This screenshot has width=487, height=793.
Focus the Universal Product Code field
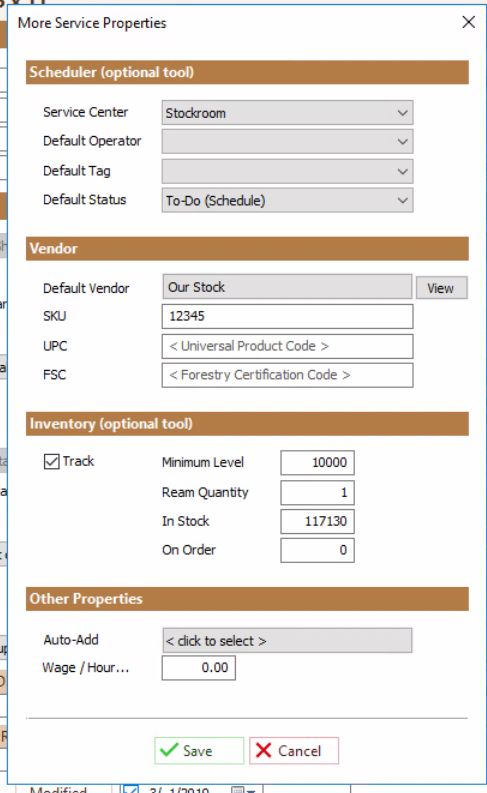coord(287,346)
